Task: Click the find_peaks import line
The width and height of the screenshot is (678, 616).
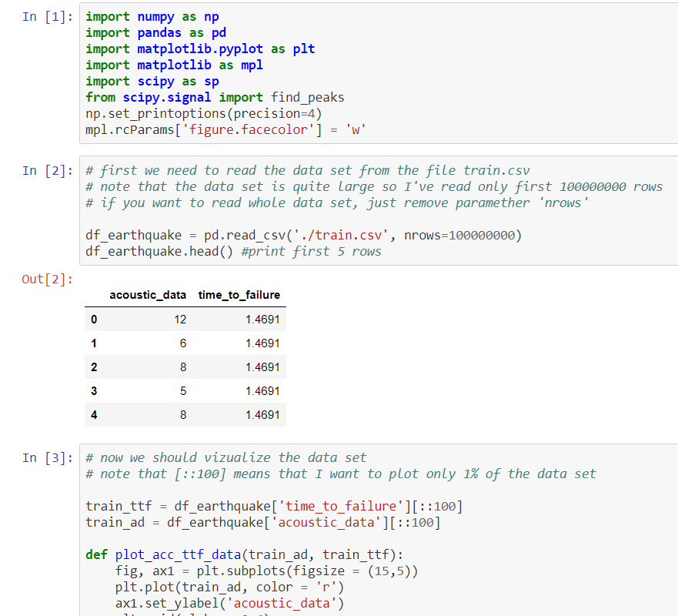Action: (215, 98)
